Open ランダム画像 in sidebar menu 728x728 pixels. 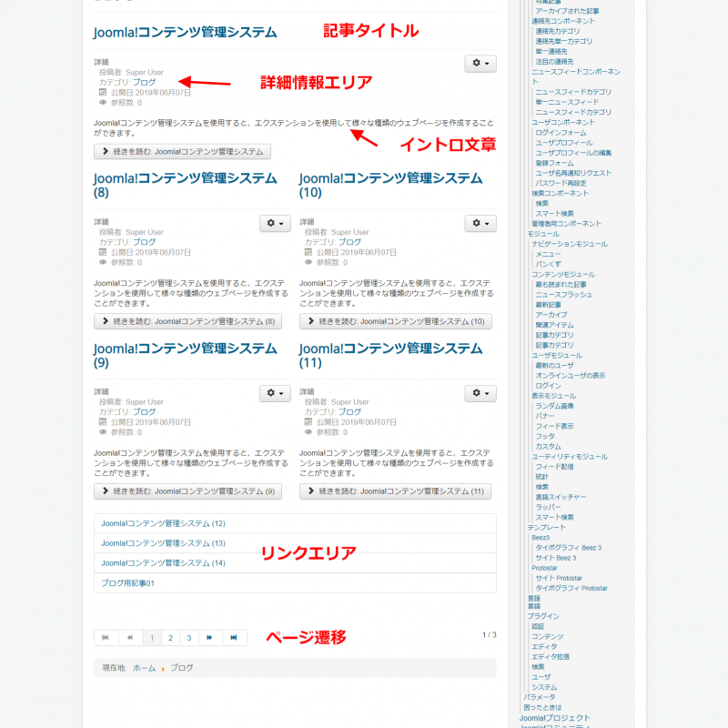554,406
